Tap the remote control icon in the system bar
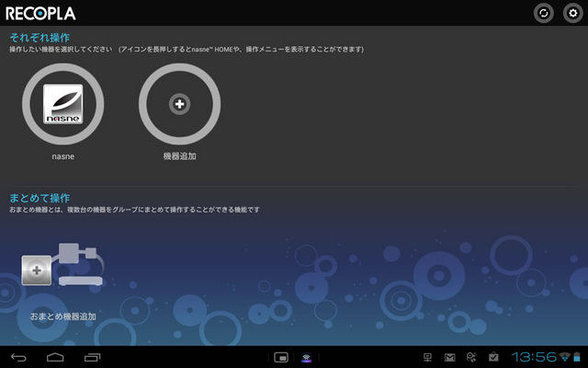The image size is (588, 368). coord(306,358)
